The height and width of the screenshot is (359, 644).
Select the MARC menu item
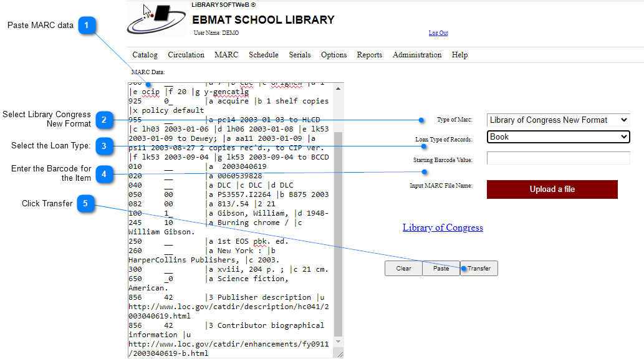click(226, 55)
